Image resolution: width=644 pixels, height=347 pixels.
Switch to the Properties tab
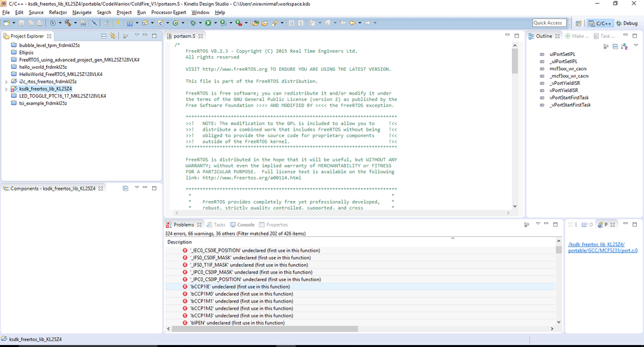pyautogui.click(x=273, y=225)
